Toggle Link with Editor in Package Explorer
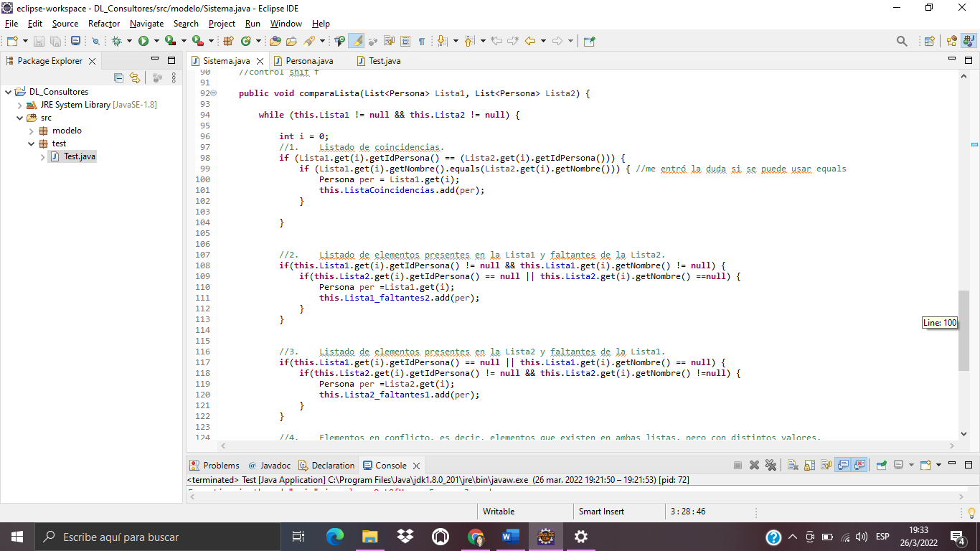 pyautogui.click(x=134, y=77)
